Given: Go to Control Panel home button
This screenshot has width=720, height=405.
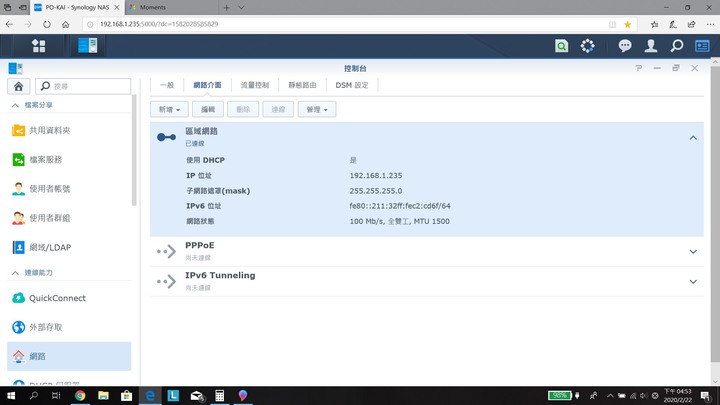Looking at the screenshot, I should coord(18,86).
